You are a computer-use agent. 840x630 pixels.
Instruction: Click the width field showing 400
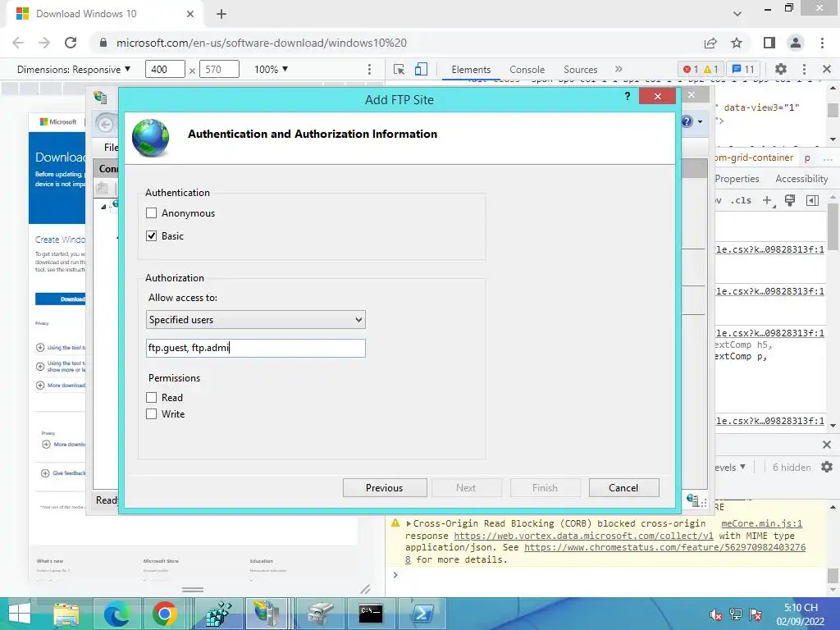[165, 69]
